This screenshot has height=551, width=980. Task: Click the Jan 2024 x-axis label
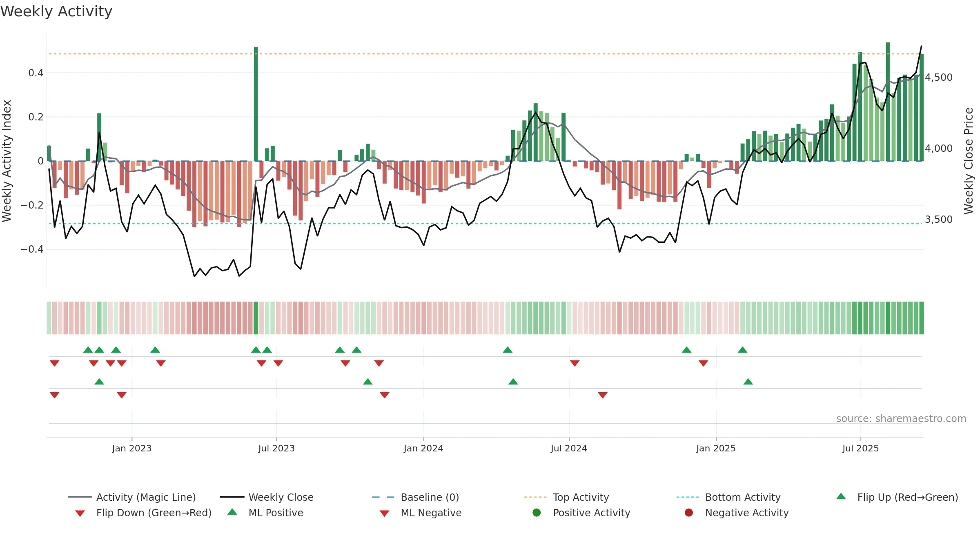(x=423, y=448)
